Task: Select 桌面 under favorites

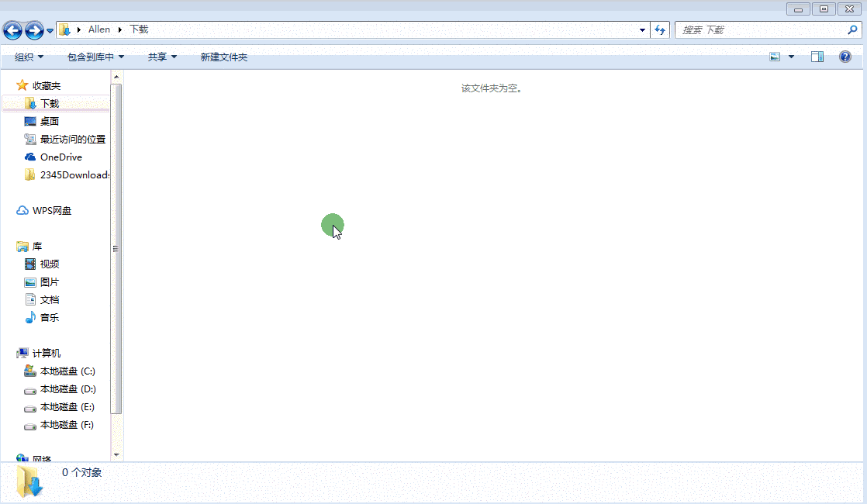Action: (50, 121)
